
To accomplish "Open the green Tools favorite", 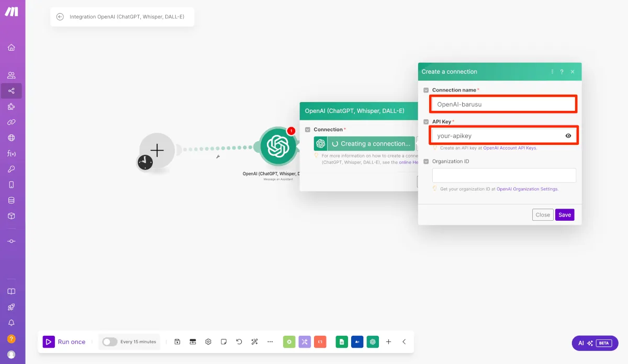I will tap(289, 342).
